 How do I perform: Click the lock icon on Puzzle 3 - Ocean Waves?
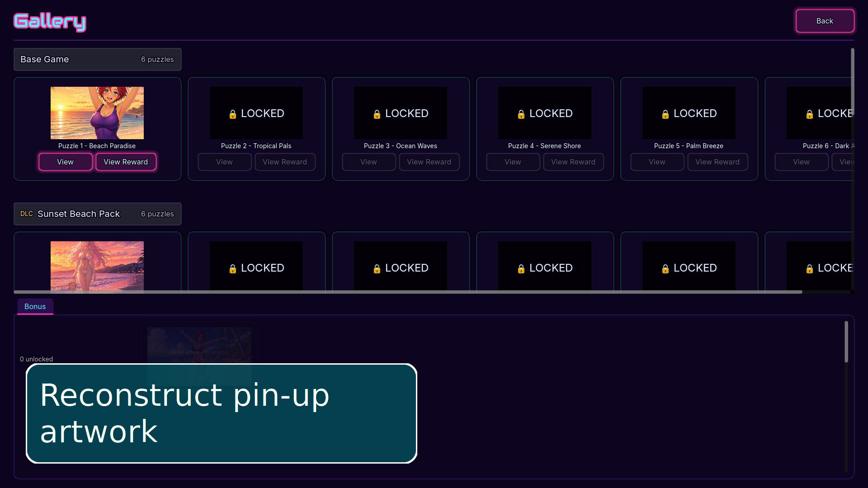[x=377, y=114]
